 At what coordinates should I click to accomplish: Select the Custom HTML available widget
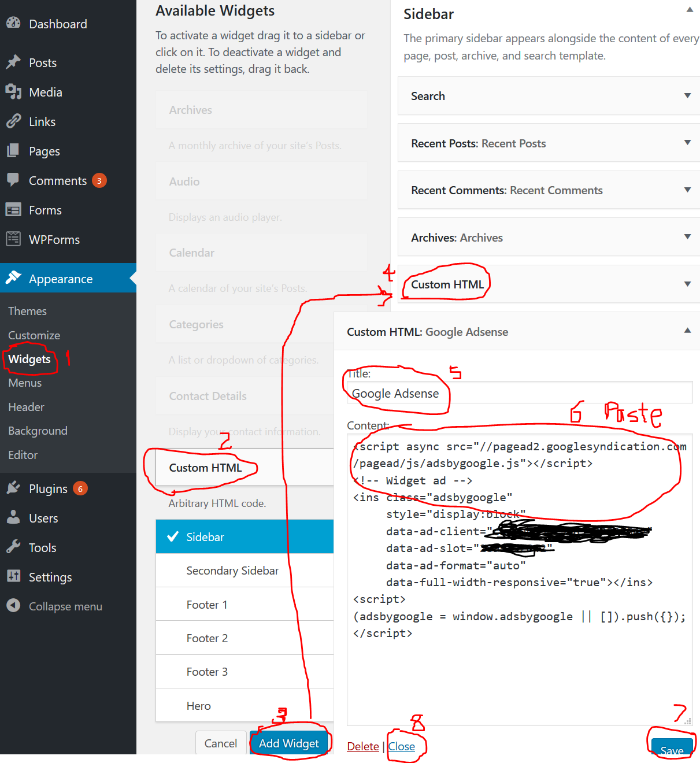click(x=245, y=468)
